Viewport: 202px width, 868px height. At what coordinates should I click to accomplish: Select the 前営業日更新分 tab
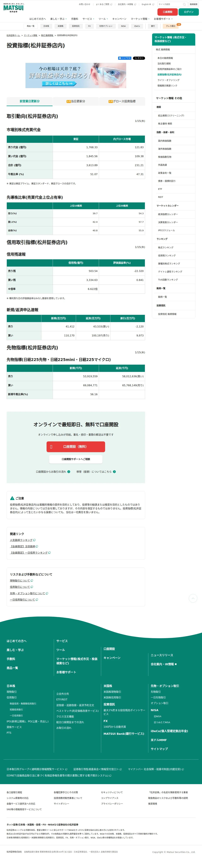pos(30,101)
